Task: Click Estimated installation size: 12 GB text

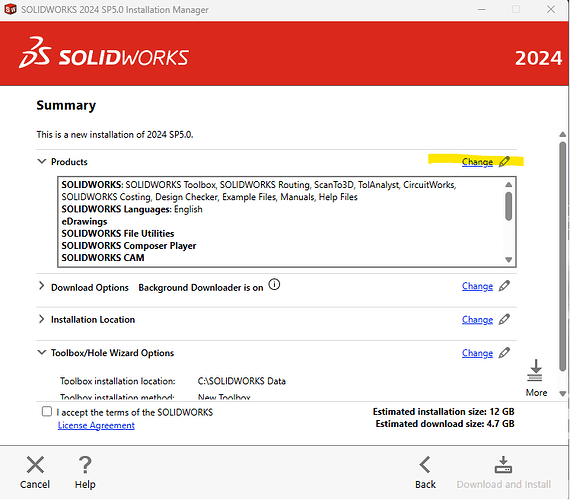Action: point(443,412)
